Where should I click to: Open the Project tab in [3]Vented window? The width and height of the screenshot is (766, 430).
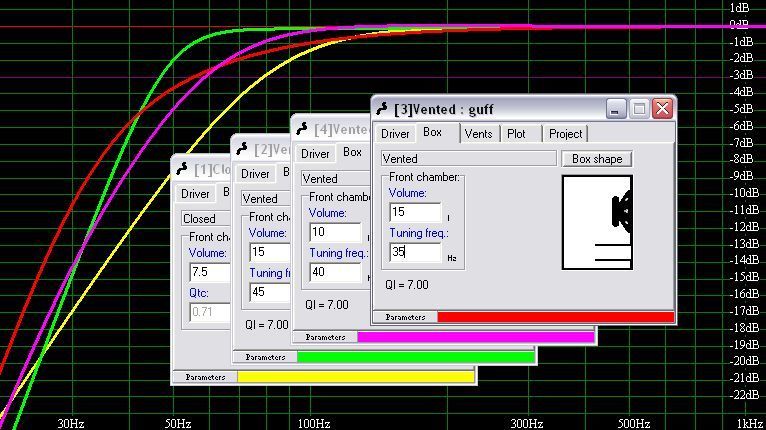pos(565,133)
